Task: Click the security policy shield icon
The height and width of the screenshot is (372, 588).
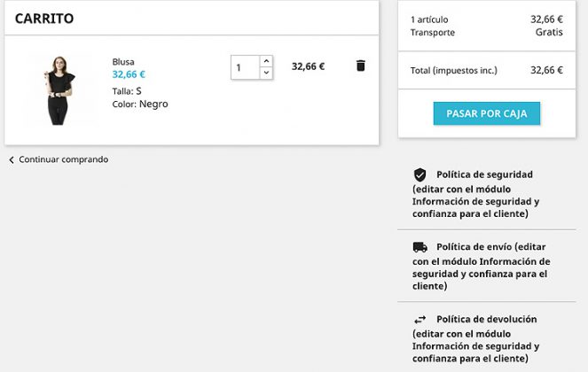Action: point(419,174)
